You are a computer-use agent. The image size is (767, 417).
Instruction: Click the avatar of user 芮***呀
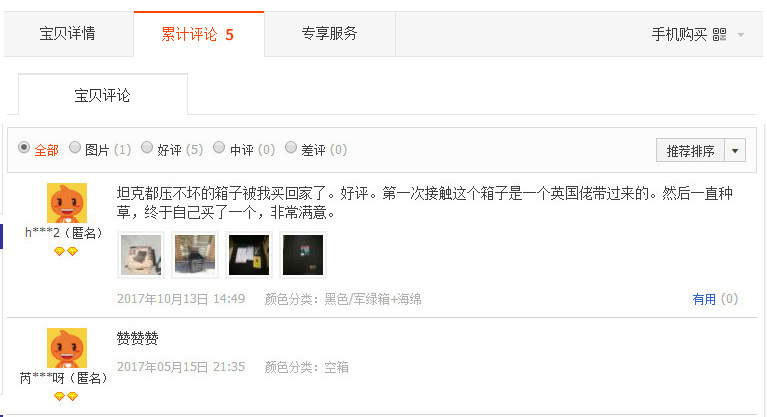[x=67, y=348]
